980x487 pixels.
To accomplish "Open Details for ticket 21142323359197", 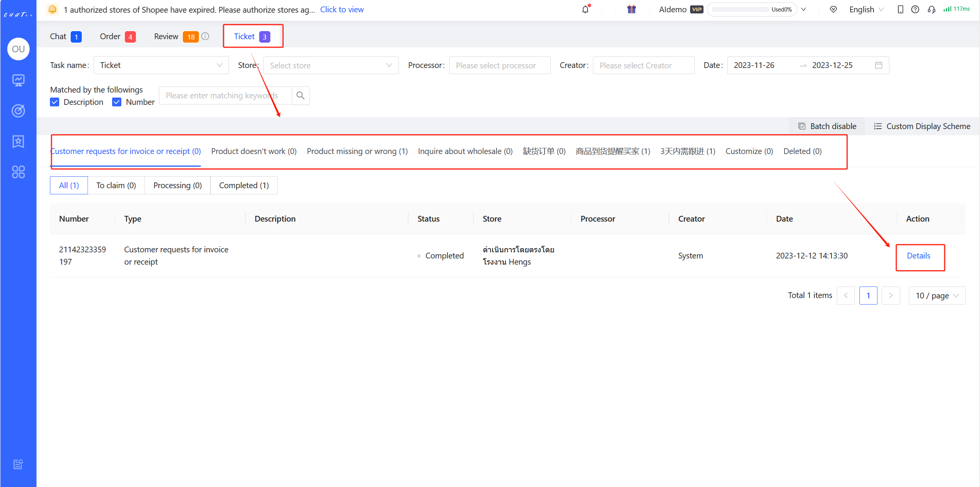I will 919,256.
